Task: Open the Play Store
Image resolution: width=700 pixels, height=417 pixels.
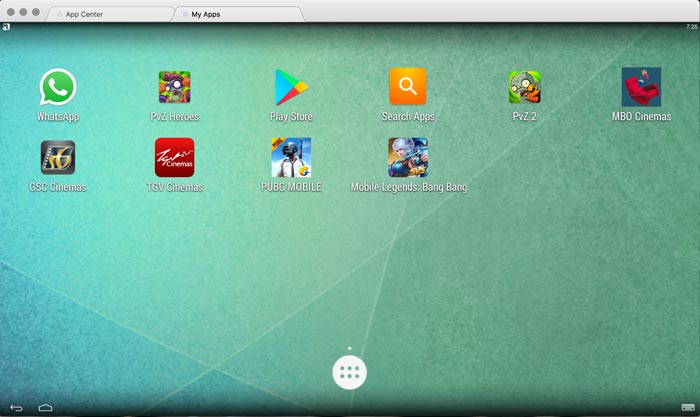Action: 291,87
